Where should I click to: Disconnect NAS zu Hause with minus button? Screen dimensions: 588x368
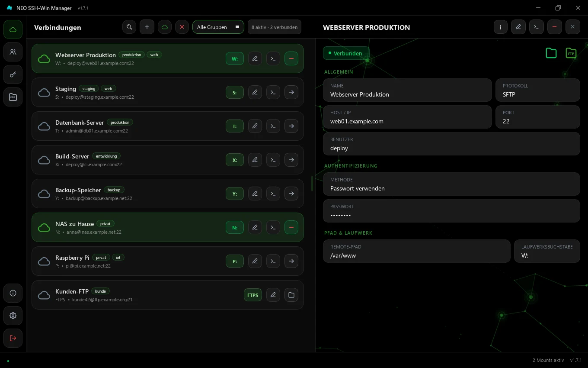pyautogui.click(x=291, y=227)
